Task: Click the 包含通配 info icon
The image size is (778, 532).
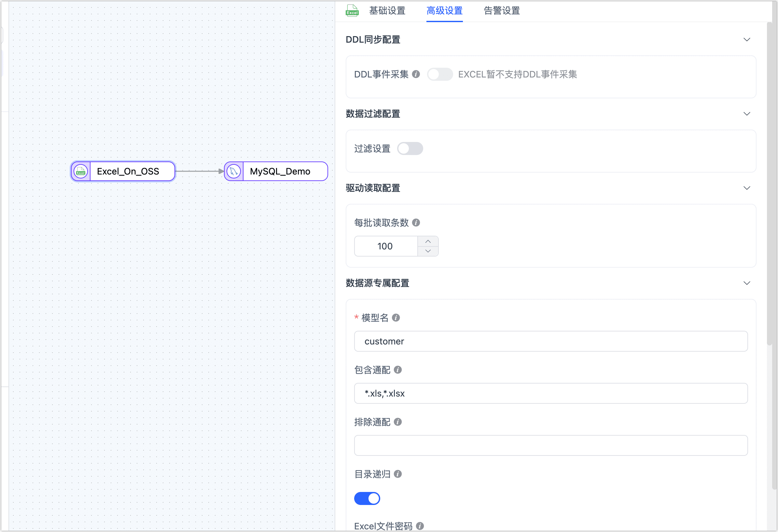Action: coord(398,370)
